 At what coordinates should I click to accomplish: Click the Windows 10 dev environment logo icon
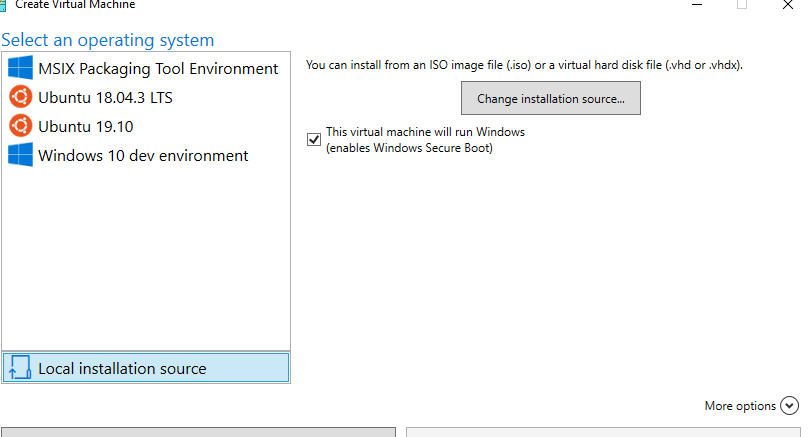click(x=20, y=155)
